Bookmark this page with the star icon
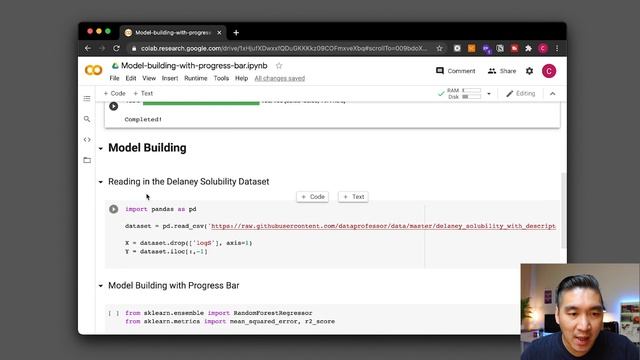 439,48
